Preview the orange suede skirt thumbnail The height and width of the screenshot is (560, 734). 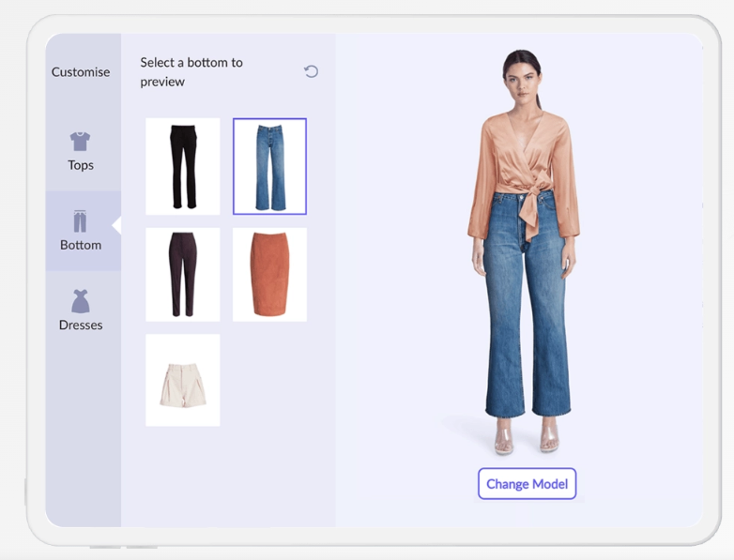click(x=269, y=275)
